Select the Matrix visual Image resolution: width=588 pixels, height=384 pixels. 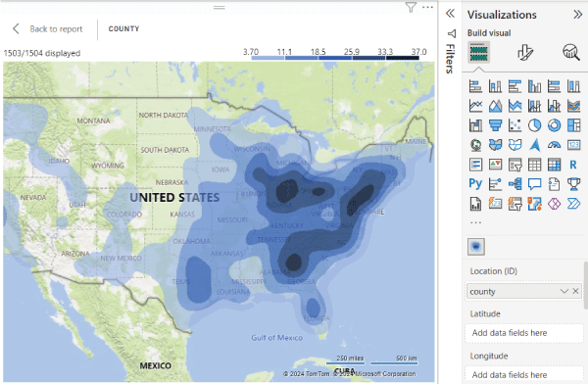click(555, 165)
